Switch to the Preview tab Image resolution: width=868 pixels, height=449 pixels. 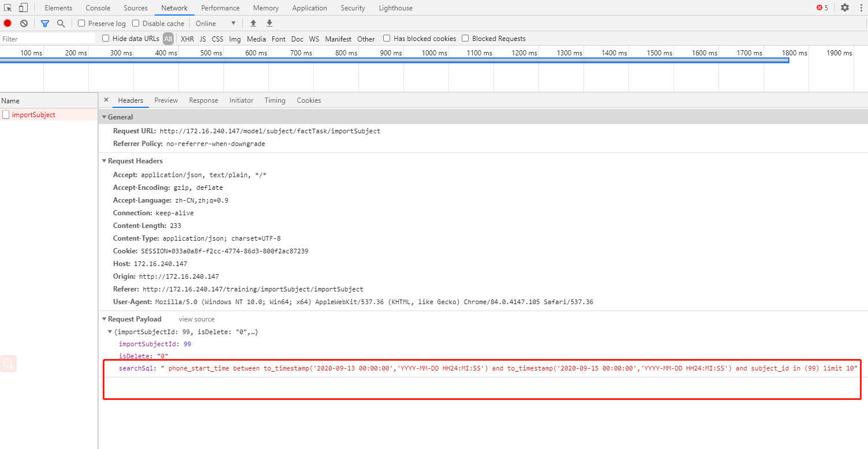point(166,100)
